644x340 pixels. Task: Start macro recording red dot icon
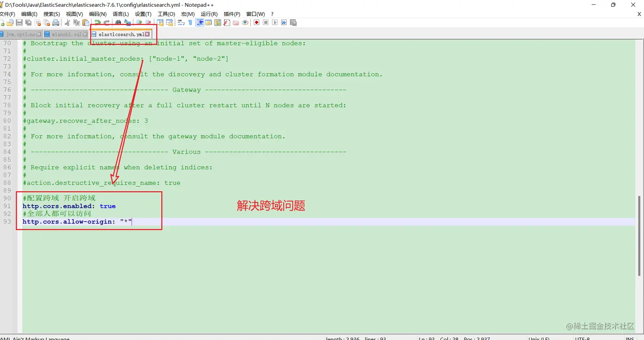coord(256,23)
